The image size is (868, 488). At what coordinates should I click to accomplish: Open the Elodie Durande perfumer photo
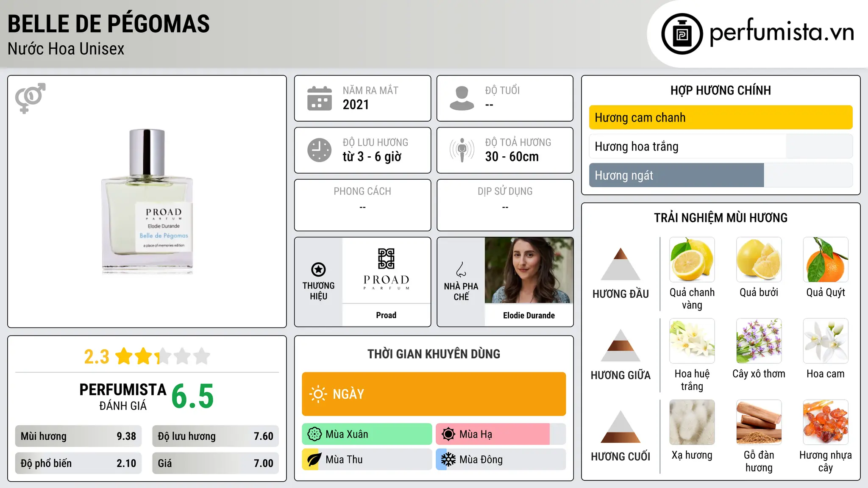point(529,270)
